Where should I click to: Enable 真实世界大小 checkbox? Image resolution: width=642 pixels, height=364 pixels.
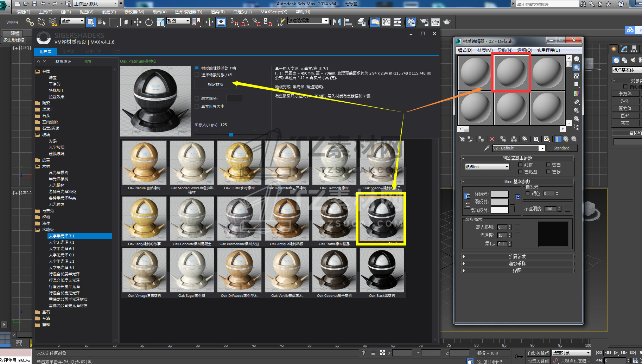(x=197, y=107)
